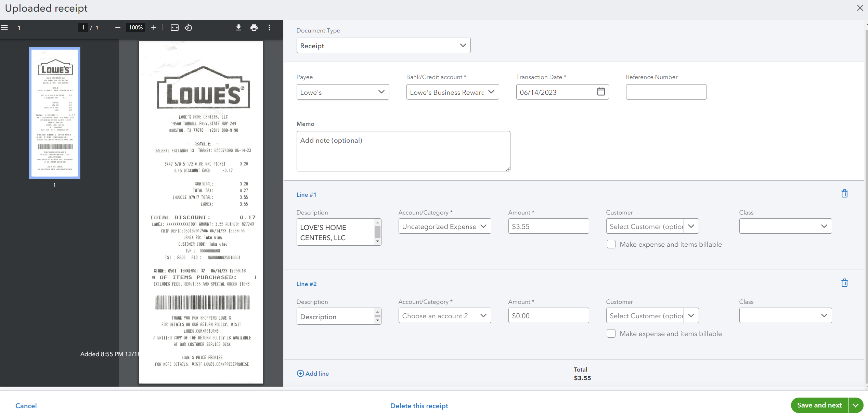Print the uploaded receipt

tap(254, 28)
